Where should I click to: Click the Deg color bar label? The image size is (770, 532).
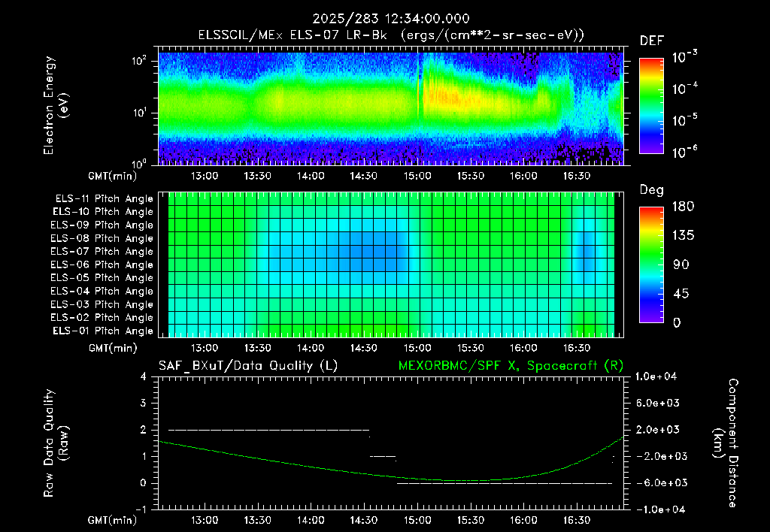point(651,190)
